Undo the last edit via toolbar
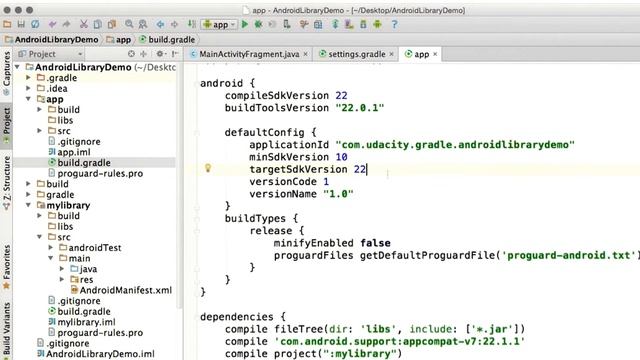 tap(52, 24)
